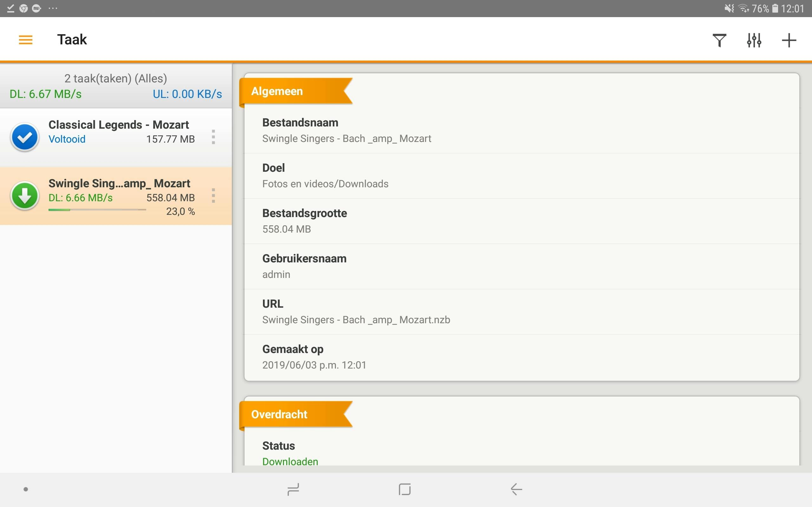This screenshot has height=507, width=812.
Task: Open the Classical Legends task overflow menu
Action: (x=213, y=137)
